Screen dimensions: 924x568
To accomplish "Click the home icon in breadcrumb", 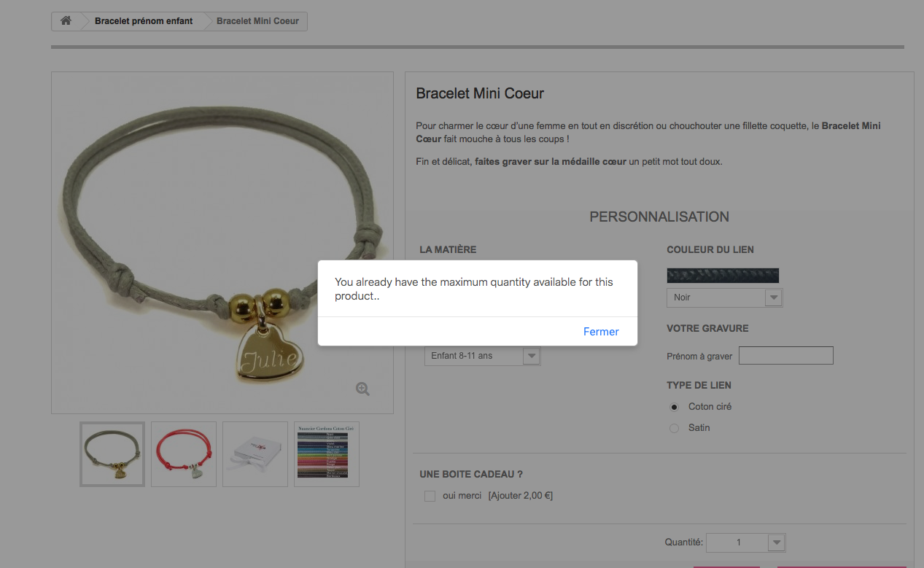I will [x=66, y=21].
